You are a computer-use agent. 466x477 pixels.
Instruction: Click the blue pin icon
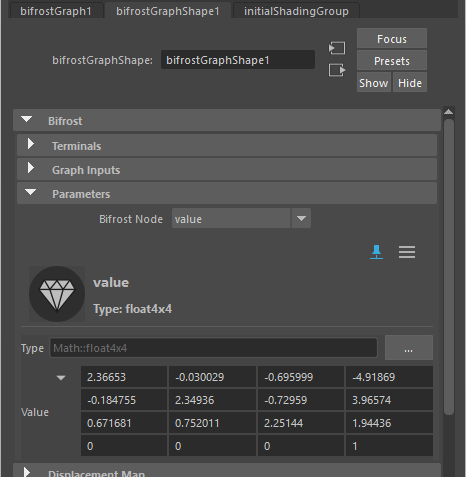pos(376,252)
